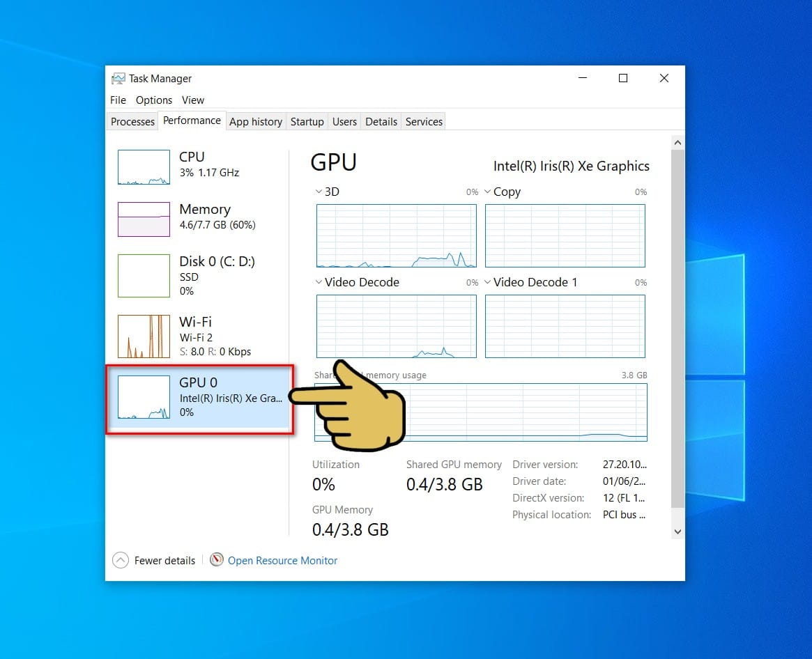This screenshot has height=659, width=812.
Task: Click the Driver date value 01/06/2...
Action: click(624, 481)
